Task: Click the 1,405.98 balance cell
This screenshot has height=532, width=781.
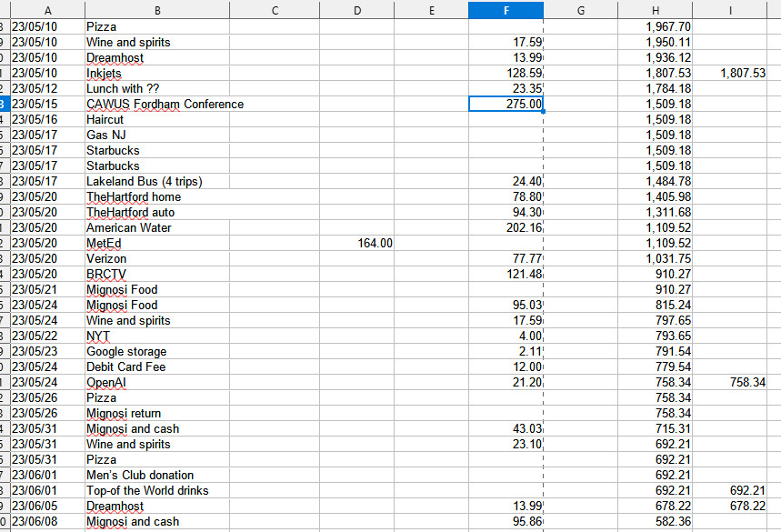Action: 656,196
